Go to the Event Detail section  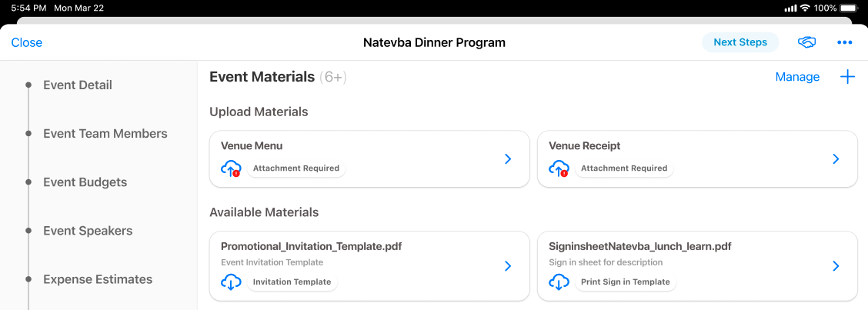tap(78, 85)
